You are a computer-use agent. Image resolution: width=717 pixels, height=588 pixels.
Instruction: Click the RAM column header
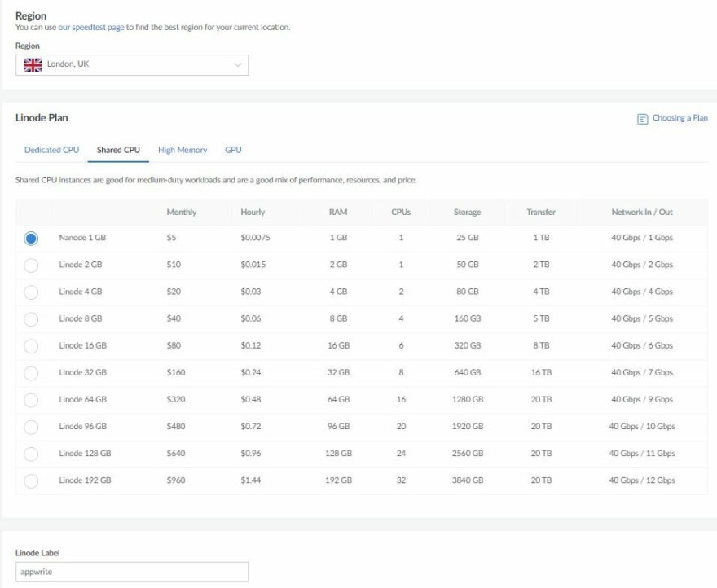pyautogui.click(x=338, y=213)
